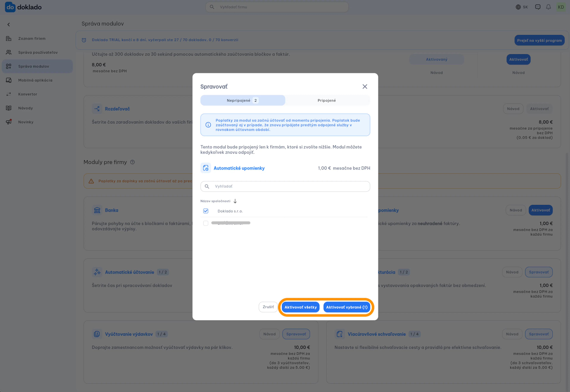Screen dimensions: 570x392
Task: Click the trial alarm clock icon
Action: [84, 40]
